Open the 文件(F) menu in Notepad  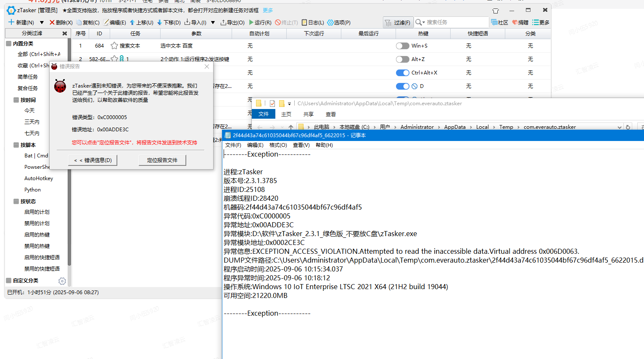233,145
